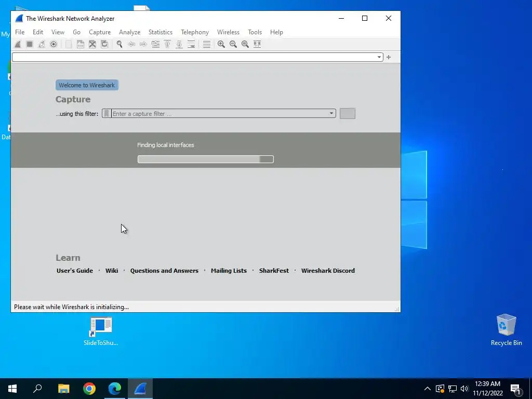532x399 pixels.
Task: Click the Restart capture toolbar icon
Action: pos(42,44)
